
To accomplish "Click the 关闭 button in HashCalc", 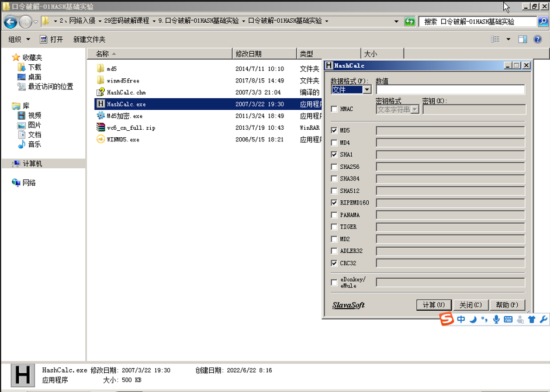I will pos(471,305).
